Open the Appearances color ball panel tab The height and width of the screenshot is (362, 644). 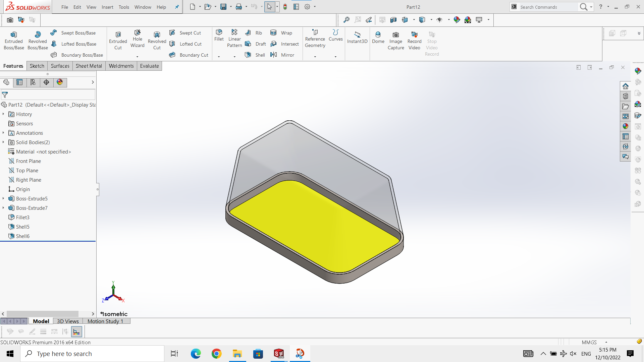pyautogui.click(x=60, y=82)
